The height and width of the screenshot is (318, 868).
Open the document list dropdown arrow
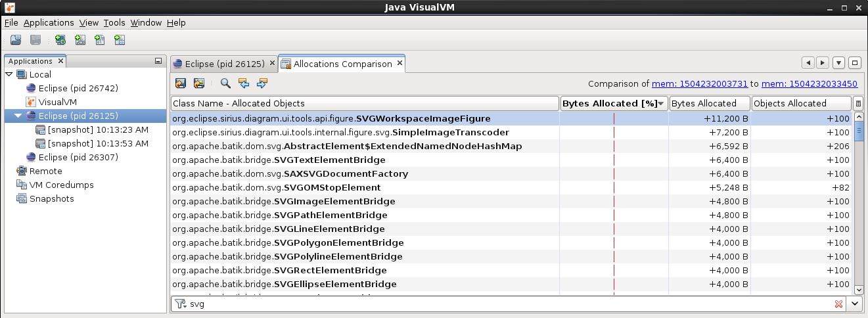838,63
